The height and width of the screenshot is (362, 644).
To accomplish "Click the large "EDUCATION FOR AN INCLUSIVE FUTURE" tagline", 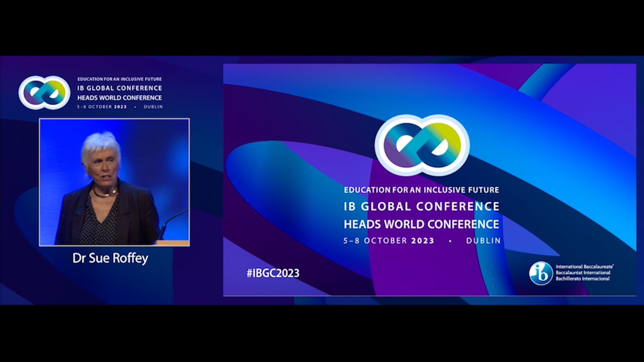I will coord(421,190).
